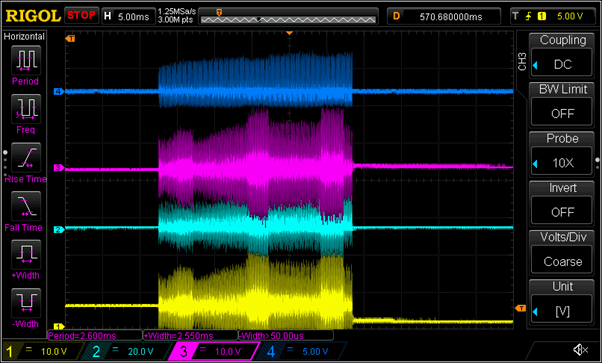Select the -Width measurement icon
Viewport: 602px width, 363px height.
25,303
